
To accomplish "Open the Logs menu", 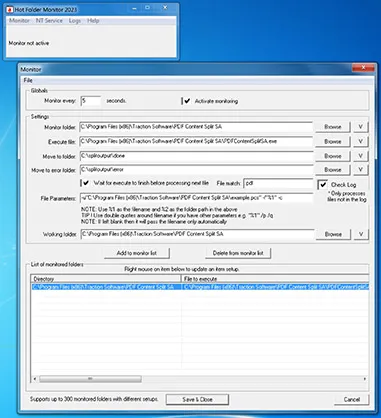I will click(x=75, y=21).
